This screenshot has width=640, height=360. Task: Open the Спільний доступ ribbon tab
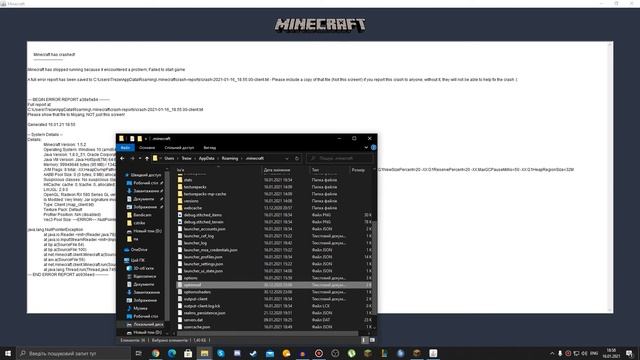pos(179,147)
